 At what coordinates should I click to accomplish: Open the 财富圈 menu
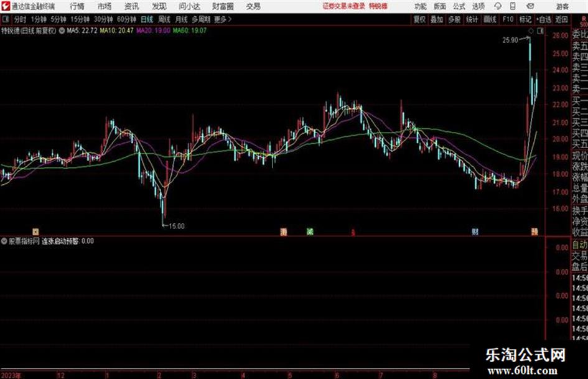pyautogui.click(x=223, y=6)
